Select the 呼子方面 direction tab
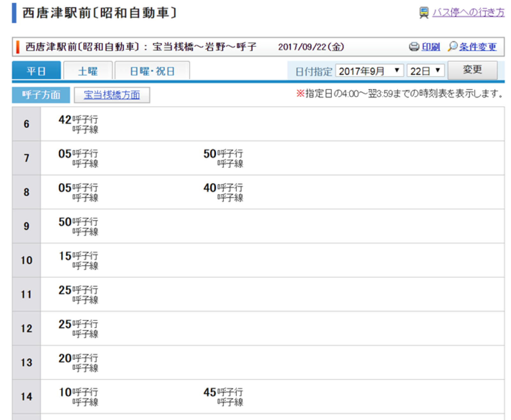Viewport: 511px width, 420px height. pyautogui.click(x=41, y=95)
